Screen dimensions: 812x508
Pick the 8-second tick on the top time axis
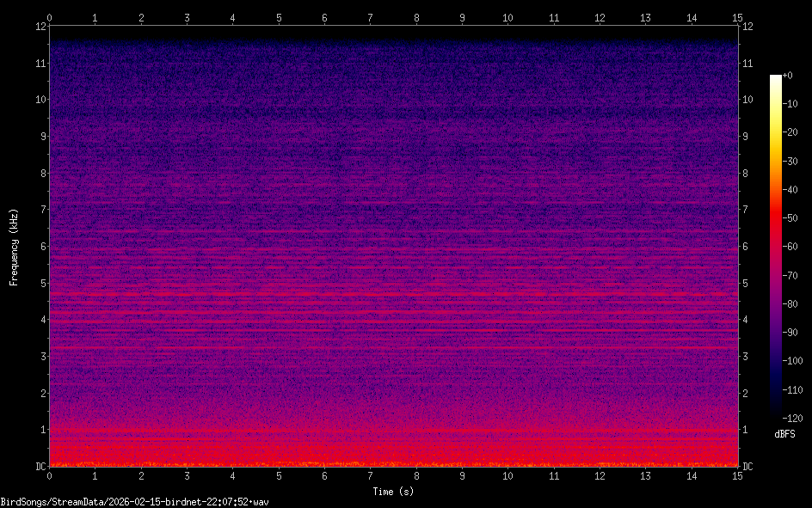pyautogui.click(x=416, y=16)
